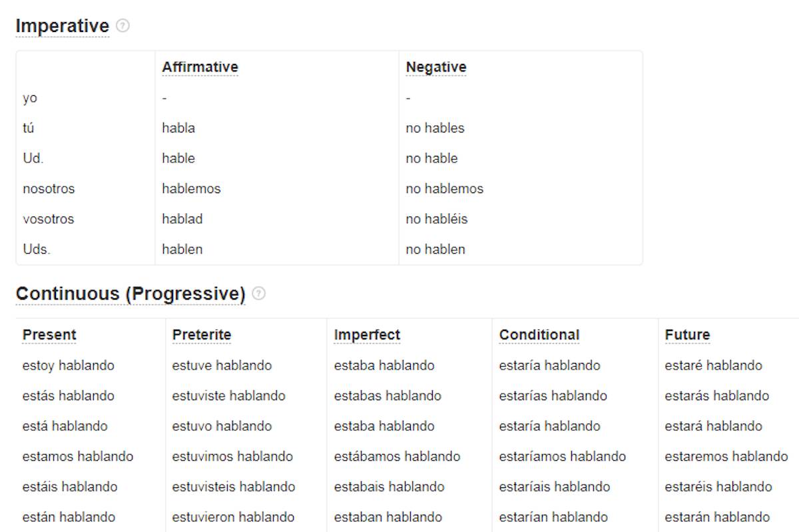
Task: Click 'estábamos hablando' in Imperfect column
Action: click(397, 457)
